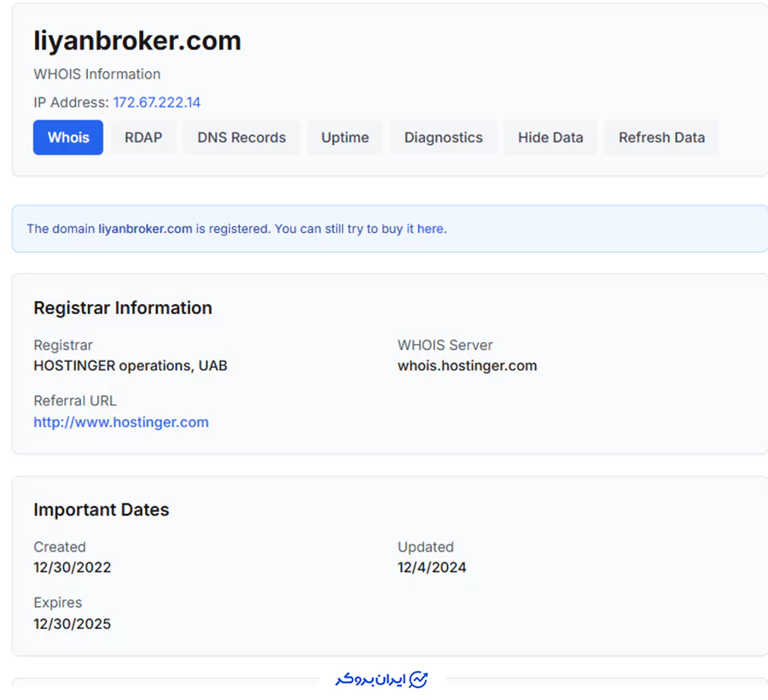Open the Diagnostics tab
The height and width of the screenshot is (700, 768).
click(x=443, y=137)
